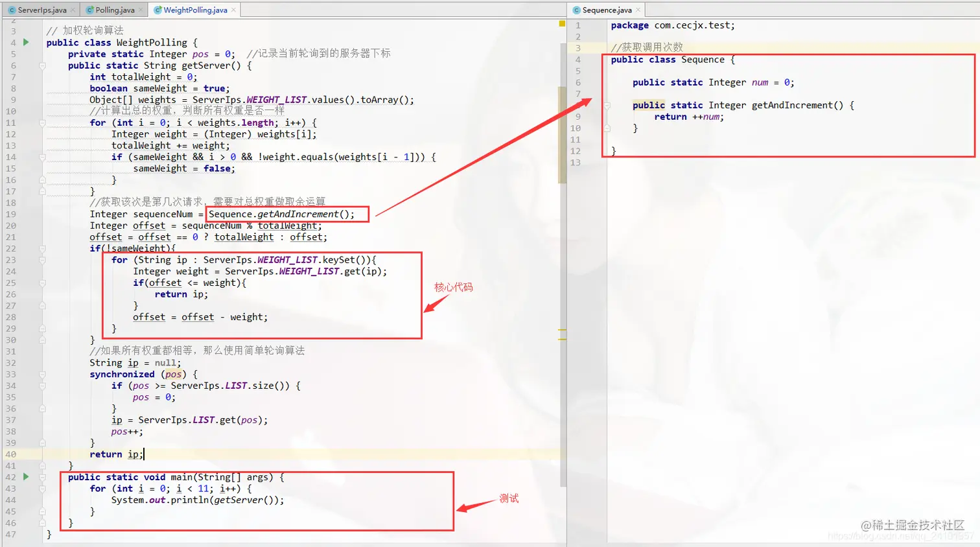The image size is (980, 547).
Task: Click 'String ip = null;' on line 32
Action: click(135, 363)
